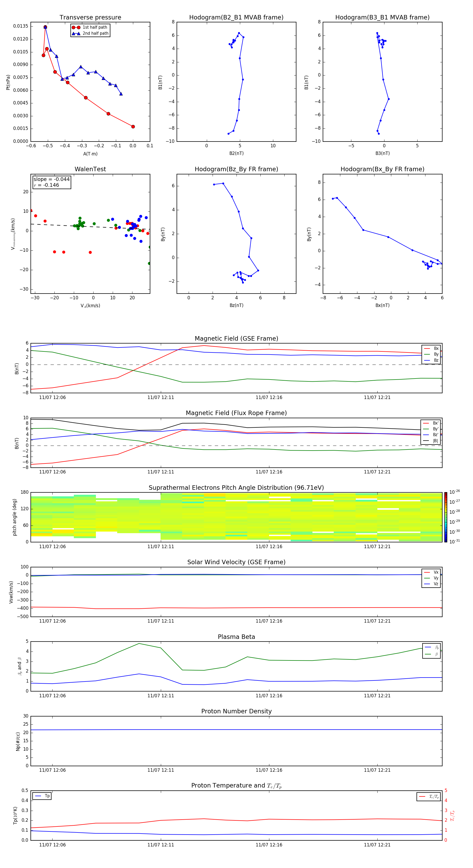The width and height of the screenshot is (473, 868).
Task: Click the 'Proton Temperature and Te/Tp' title
Action: click(236, 786)
